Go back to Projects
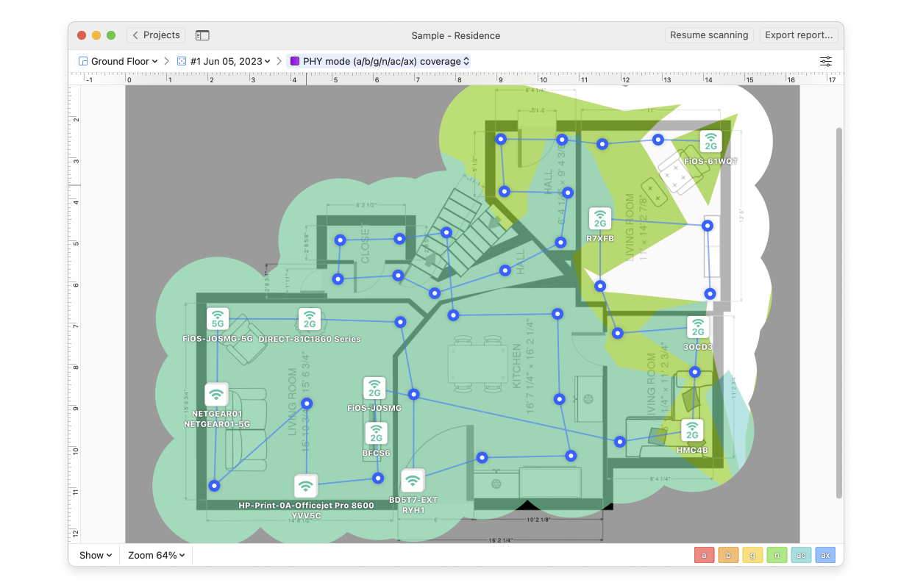The width and height of the screenshot is (912, 588). pos(156,35)
